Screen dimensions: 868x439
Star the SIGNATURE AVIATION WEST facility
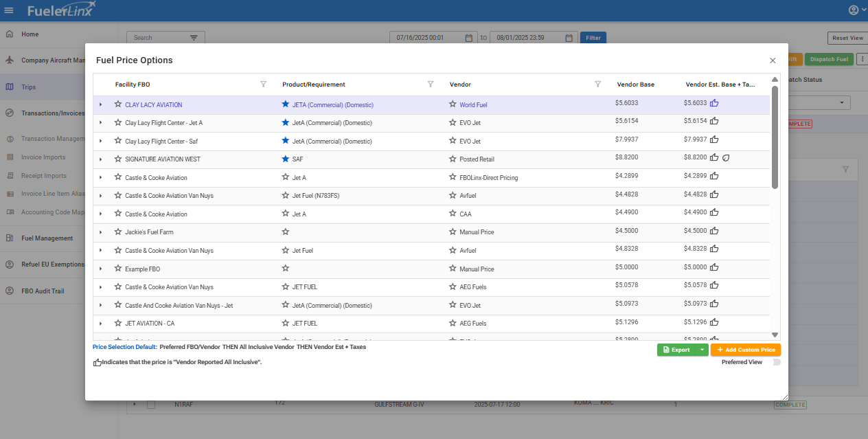[x=118, y=159]
